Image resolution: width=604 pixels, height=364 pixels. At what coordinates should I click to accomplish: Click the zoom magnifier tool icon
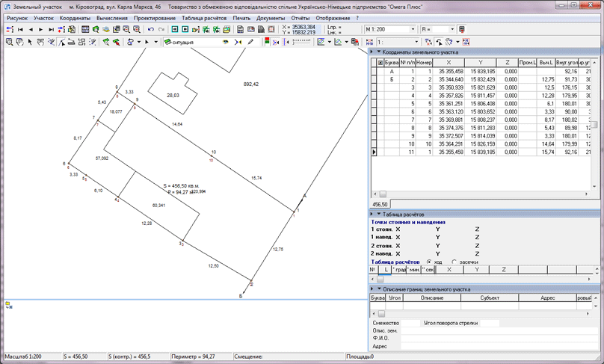point(9,43)
